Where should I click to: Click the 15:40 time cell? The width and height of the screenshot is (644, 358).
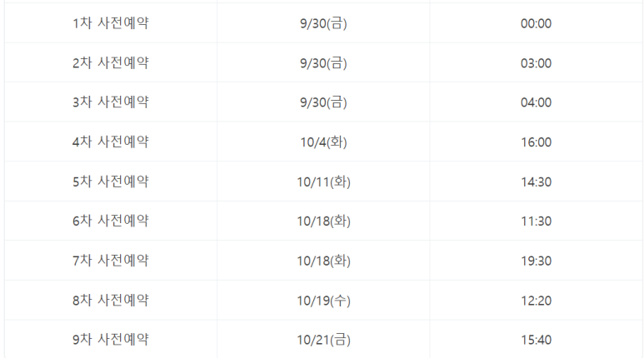536,339
